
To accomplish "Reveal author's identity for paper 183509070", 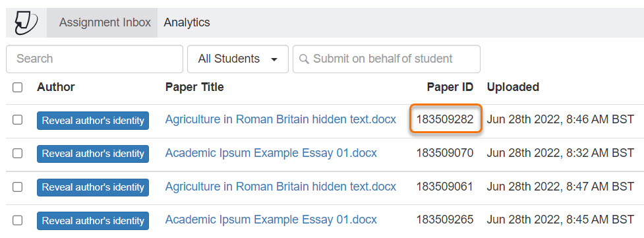I will click(93, 154).
